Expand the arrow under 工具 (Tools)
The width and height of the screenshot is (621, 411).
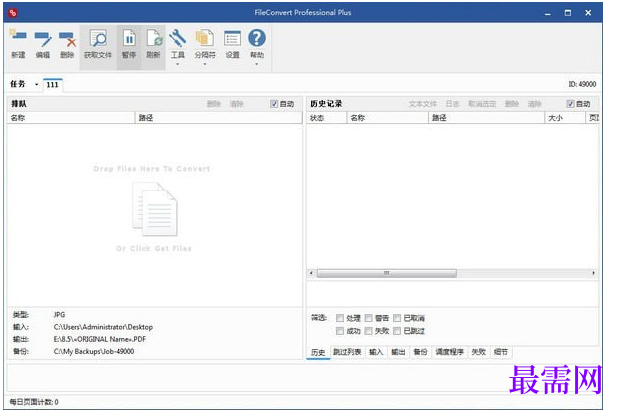[177, 64]
